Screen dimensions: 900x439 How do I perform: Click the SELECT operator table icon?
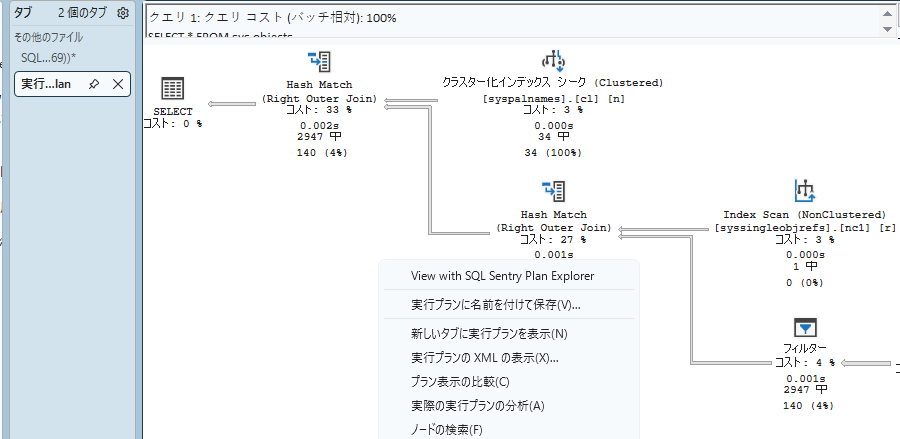[x=172, y=88]
